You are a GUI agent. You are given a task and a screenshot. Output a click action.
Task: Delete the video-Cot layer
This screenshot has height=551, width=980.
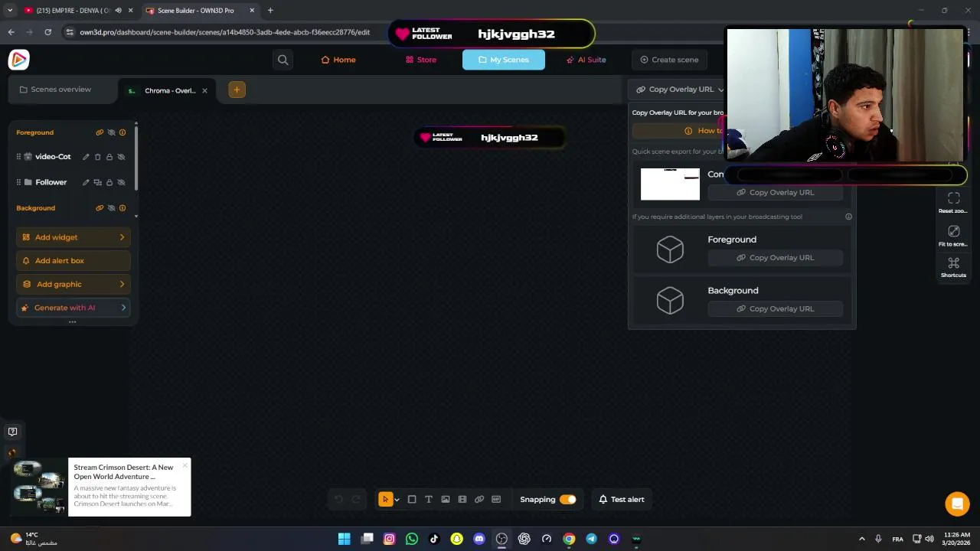[x=97, y=157]
